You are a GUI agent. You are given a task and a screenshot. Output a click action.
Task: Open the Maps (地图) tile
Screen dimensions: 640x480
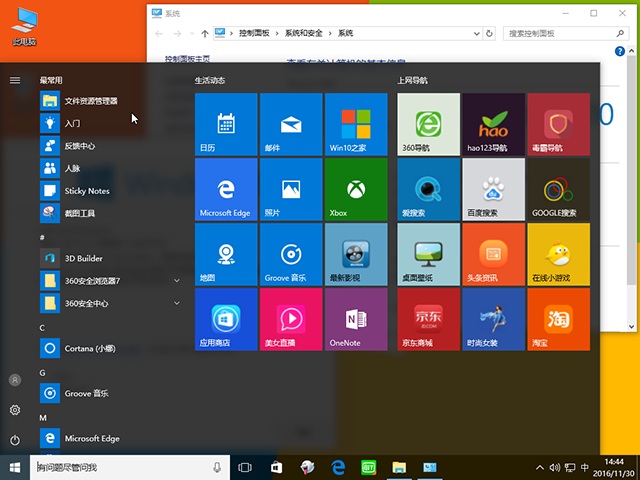(x=226, y=255)
